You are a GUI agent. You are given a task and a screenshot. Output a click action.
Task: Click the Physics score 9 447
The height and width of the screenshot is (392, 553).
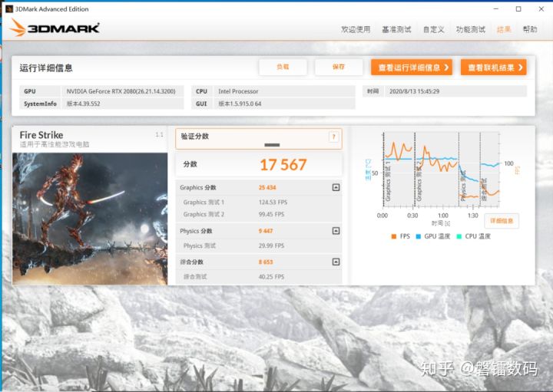pos(266,231)
